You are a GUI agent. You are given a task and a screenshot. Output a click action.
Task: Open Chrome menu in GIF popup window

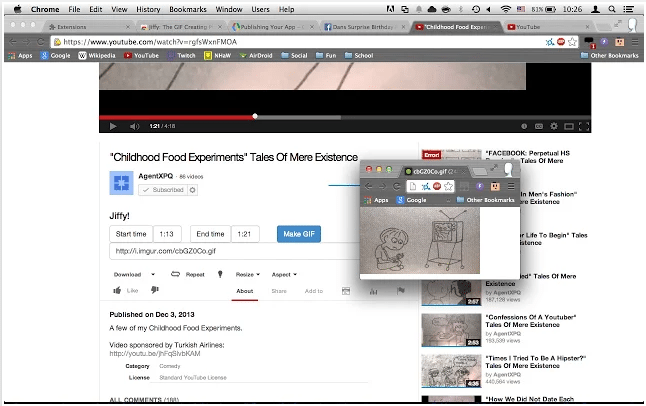[511, 186]
